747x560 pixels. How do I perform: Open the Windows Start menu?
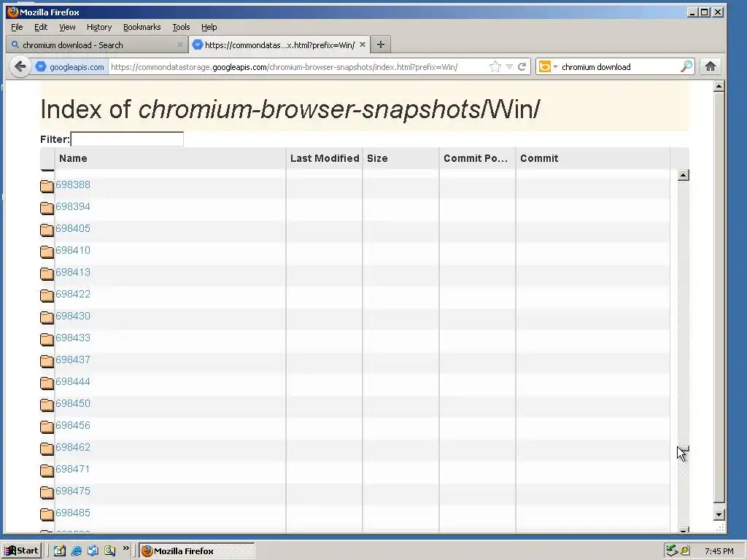tap(22, 551)
